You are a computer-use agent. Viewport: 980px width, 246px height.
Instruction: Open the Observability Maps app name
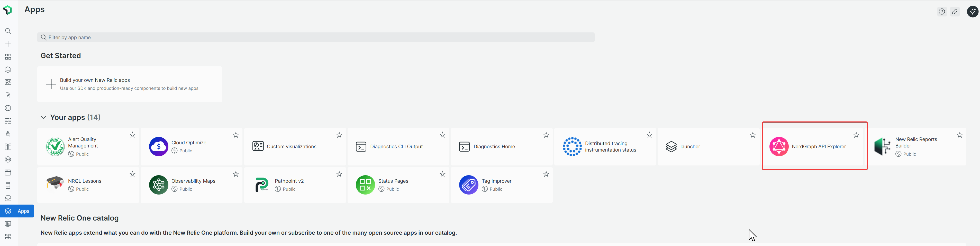point(193,181)
